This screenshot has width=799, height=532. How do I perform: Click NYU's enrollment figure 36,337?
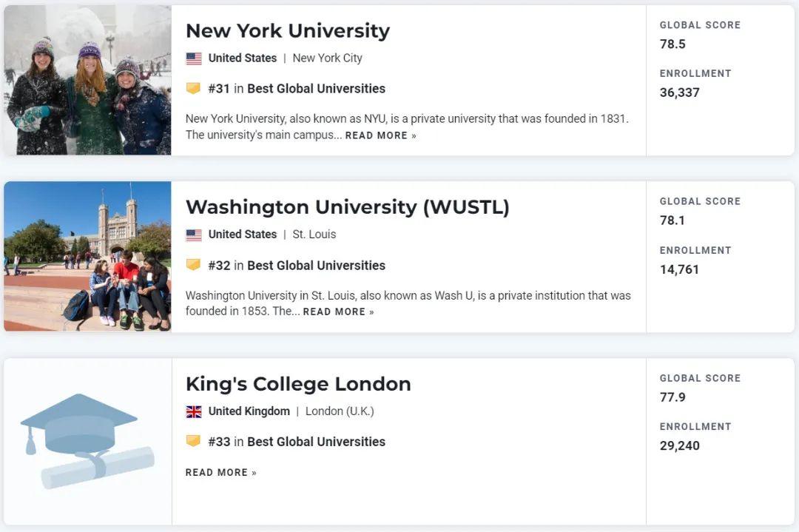click(x=680, y=92)
